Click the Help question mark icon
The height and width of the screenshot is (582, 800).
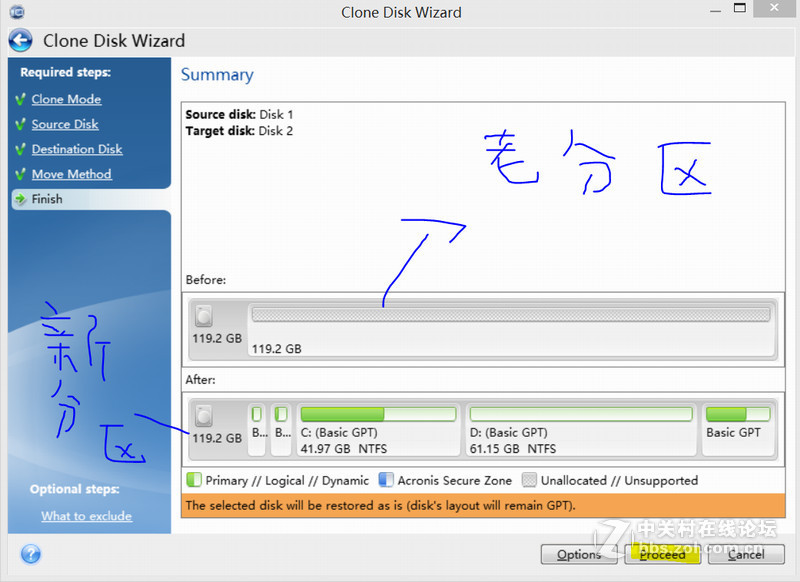pyautogui.click(x=30, y=554)
